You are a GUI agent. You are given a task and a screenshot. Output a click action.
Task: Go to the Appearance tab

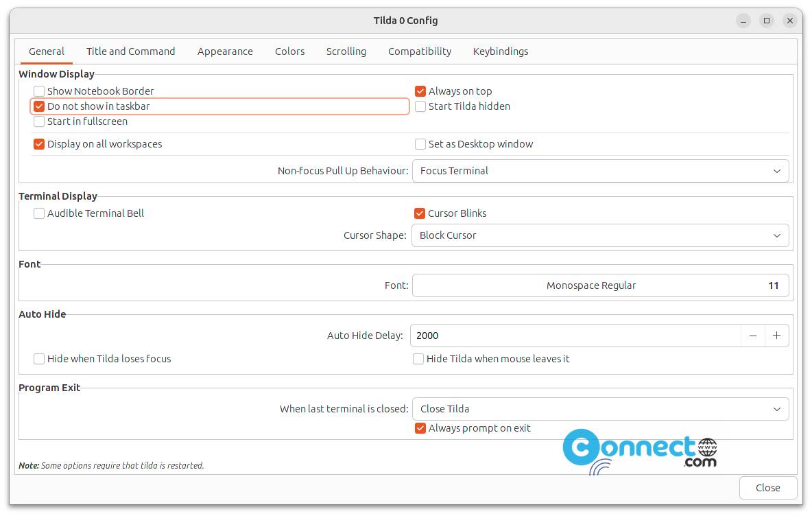coord(225,51)
